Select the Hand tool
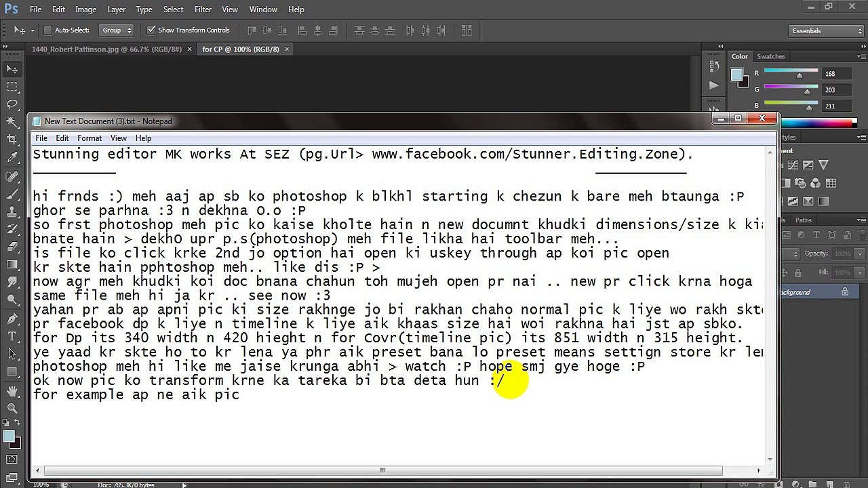The image size is (868, 488). (12, 390)
